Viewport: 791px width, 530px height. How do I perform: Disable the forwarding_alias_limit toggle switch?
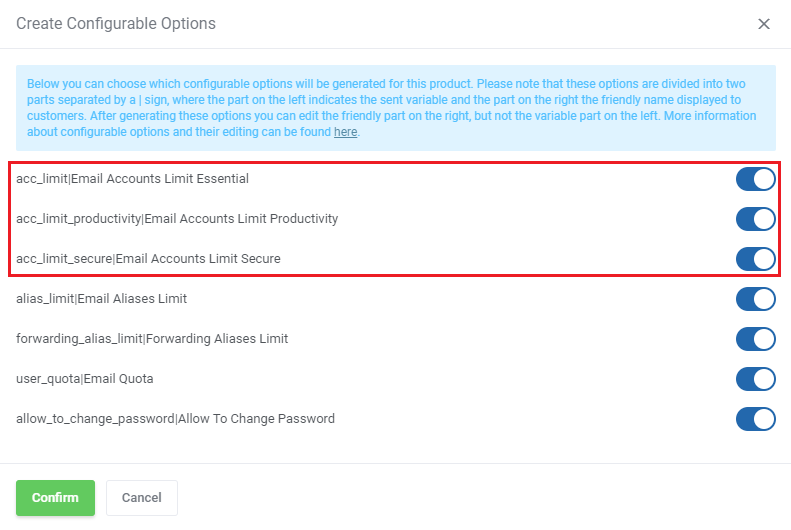(x=755, y=339)
